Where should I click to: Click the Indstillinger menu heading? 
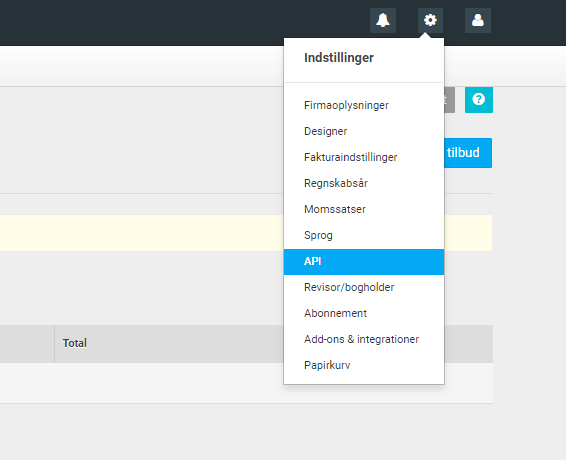tap(339, 58)
